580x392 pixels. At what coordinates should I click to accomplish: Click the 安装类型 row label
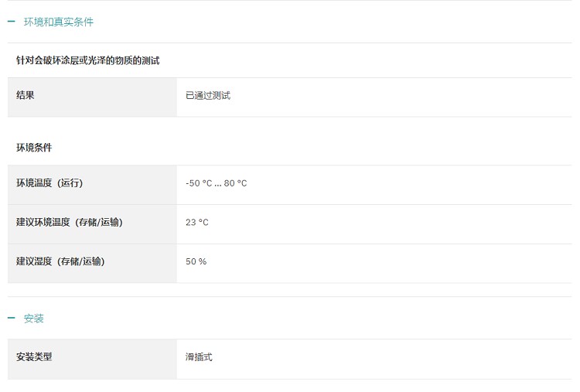(34, 357)
